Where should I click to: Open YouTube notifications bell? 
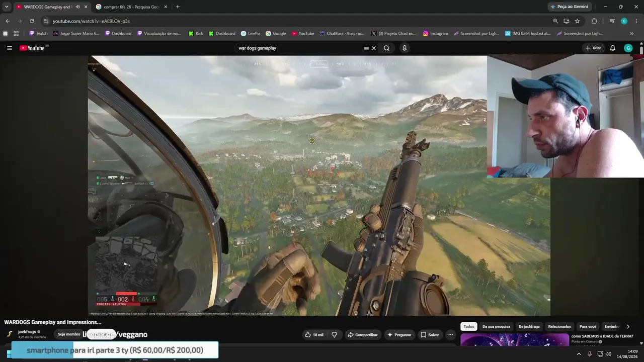point(612,48)
